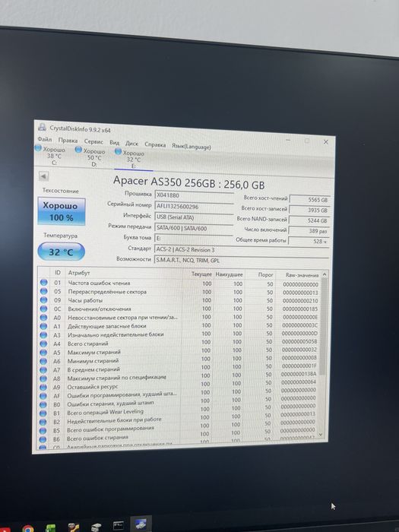Viewport: 399px width, 532px height.
Task: Click the scrollbar down arrow in attribute list
Action: (x=321, y=435)
